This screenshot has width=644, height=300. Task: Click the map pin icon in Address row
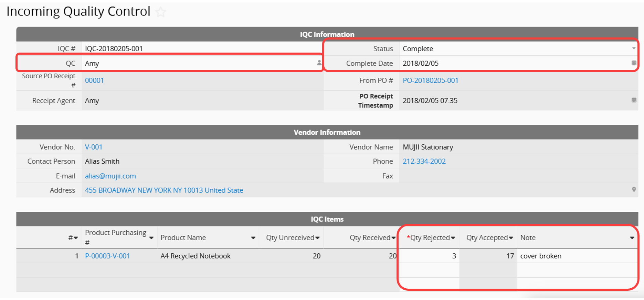pyautogui.click(x=634, y=190)
